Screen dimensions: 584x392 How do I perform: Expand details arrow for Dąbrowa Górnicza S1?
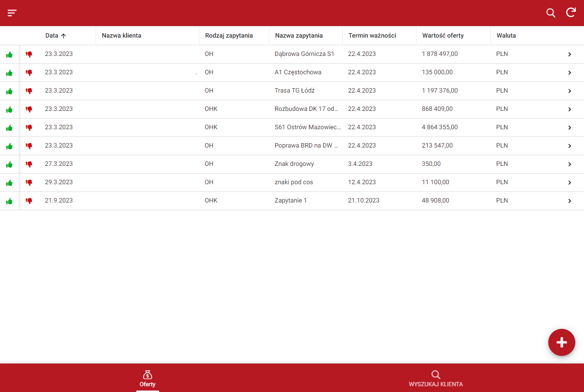coord(570,54)
